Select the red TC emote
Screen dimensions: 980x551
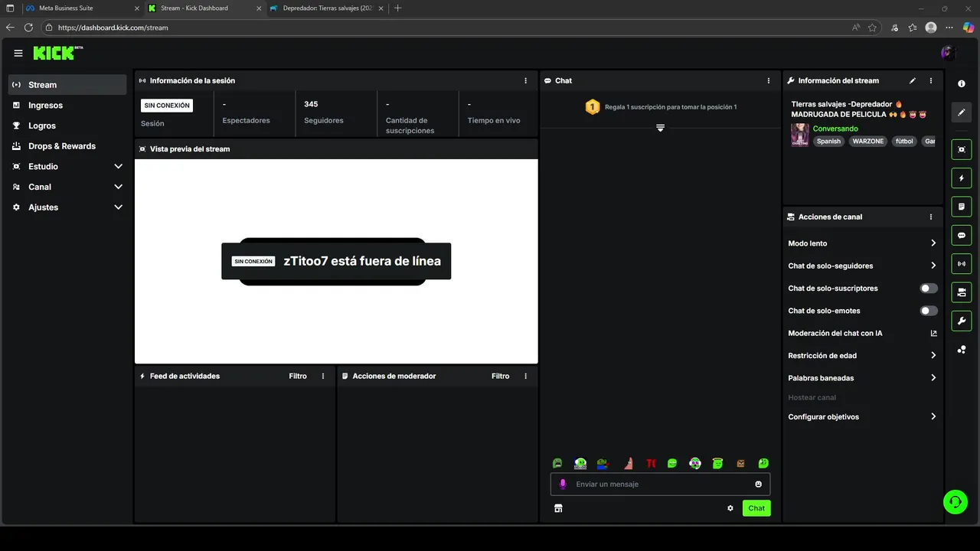coord(651,463)
